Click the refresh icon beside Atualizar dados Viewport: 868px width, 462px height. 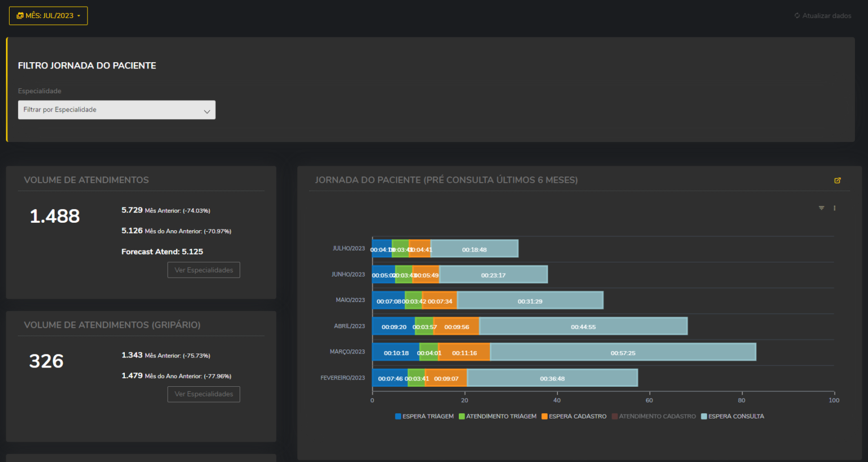(797, 16)
